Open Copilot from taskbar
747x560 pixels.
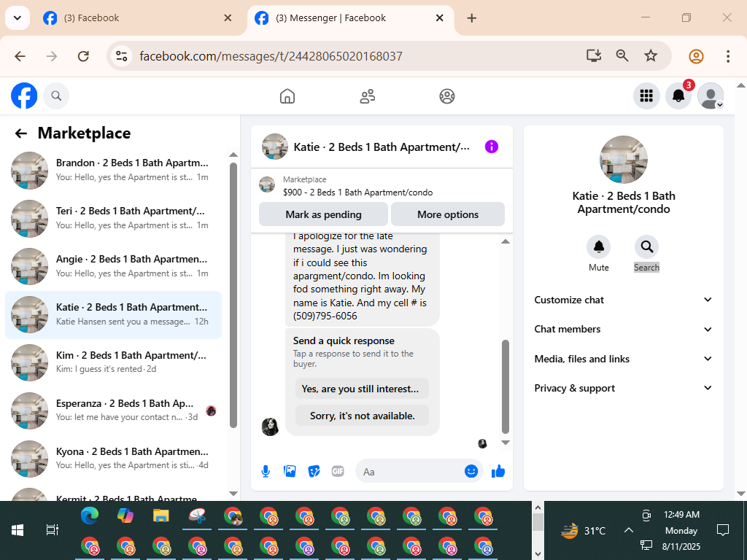click(125, 516)
